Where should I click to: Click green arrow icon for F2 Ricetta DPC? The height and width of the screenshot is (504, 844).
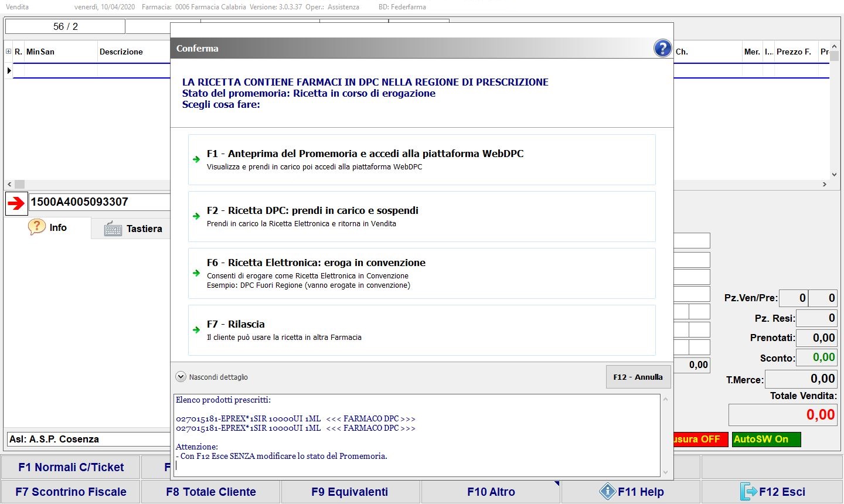pyautogui.click(x=196, y=216)
